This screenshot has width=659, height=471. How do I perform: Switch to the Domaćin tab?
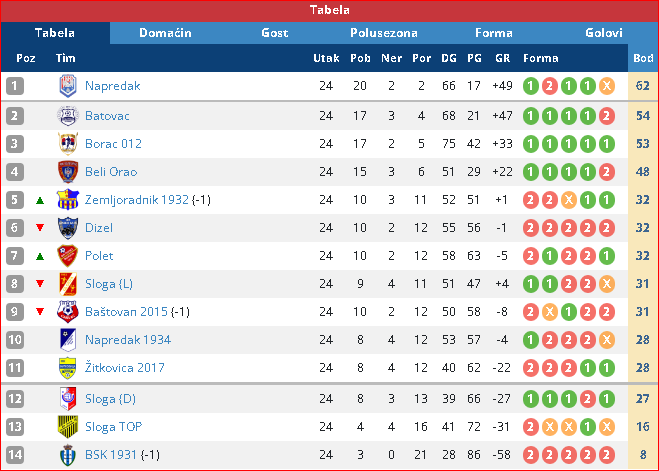tap(165, 33)
